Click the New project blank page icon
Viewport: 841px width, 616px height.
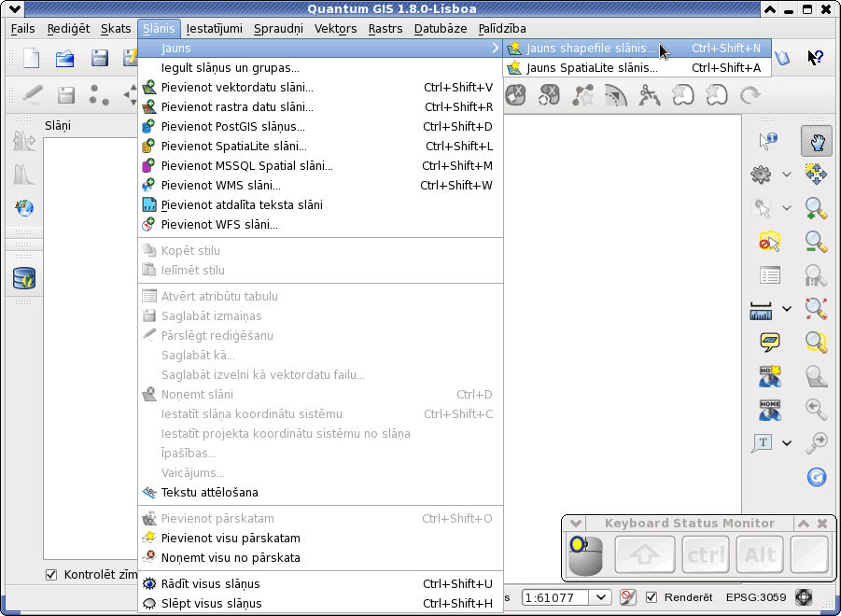pyautogui.click(x=32, y=58)
